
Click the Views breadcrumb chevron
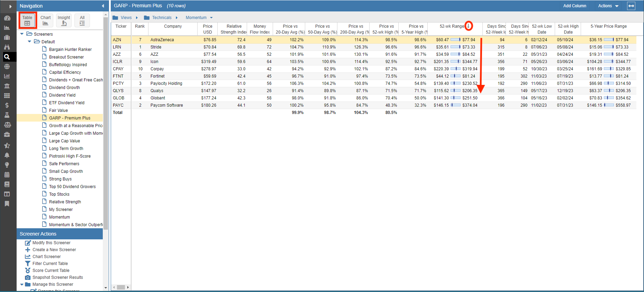tap(137, 18)
